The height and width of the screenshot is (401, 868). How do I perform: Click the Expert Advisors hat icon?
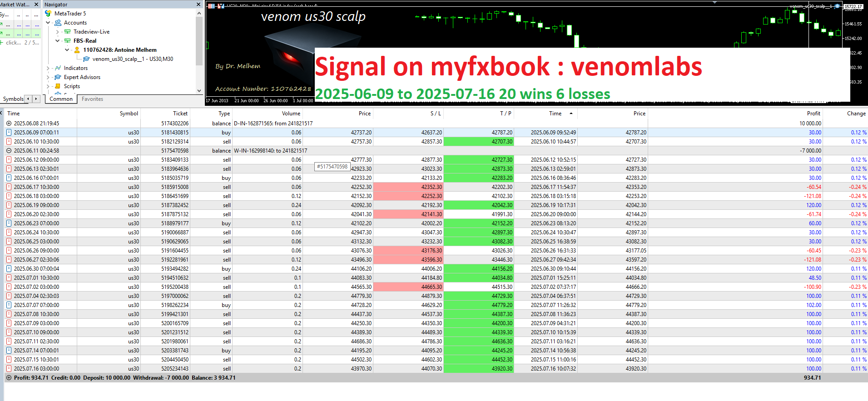[x=58, y=77]
